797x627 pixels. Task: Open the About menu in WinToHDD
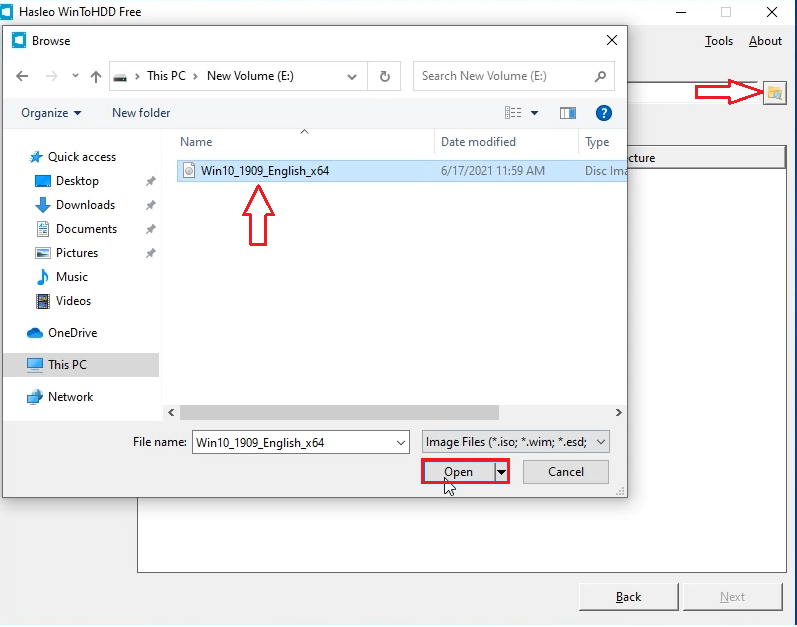(765, 41)
